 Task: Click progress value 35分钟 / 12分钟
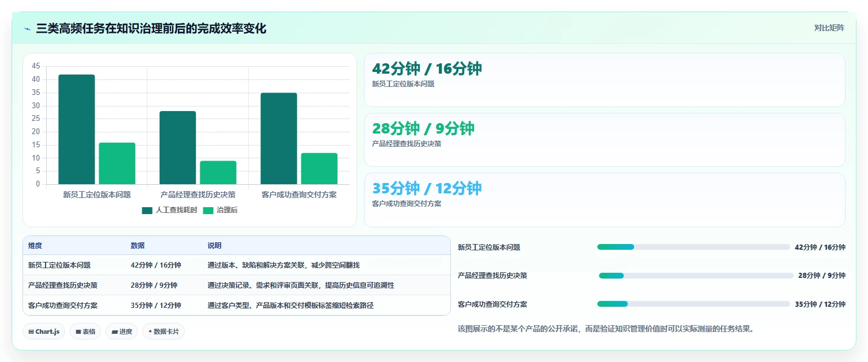820,304
